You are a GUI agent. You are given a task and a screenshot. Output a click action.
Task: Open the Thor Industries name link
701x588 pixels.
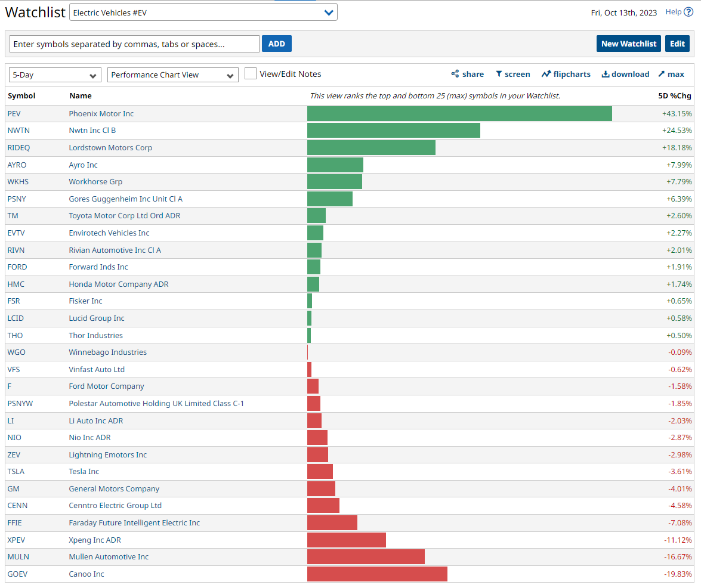click(95, 335)
